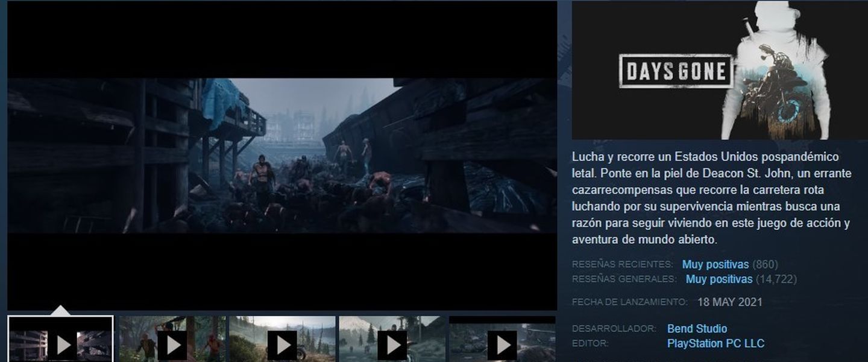868x362 pixels.
Task: Open the PlayStation PC LLC publisher link
Action: 715,343
